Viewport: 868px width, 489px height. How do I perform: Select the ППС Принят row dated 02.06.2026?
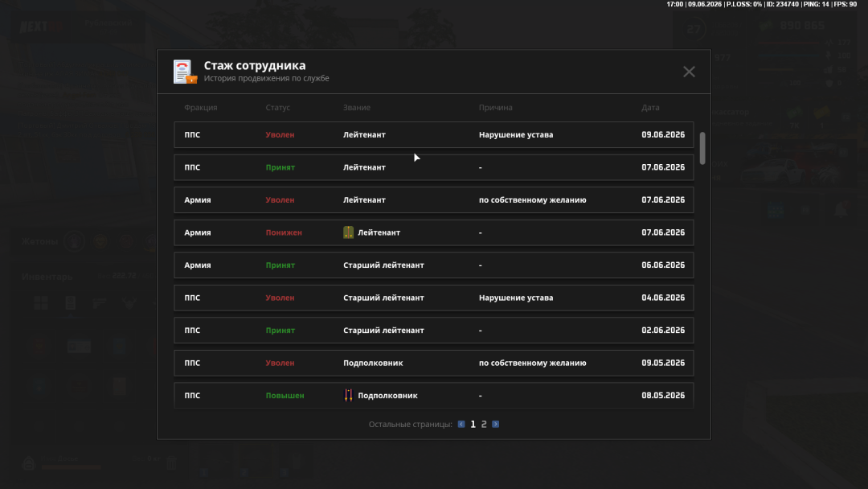tap(433, 330)
